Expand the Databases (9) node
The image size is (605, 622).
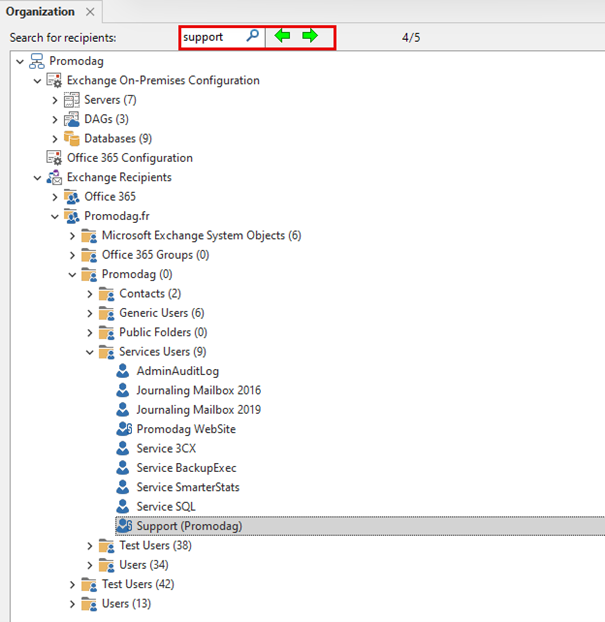[x=55, y=139]
